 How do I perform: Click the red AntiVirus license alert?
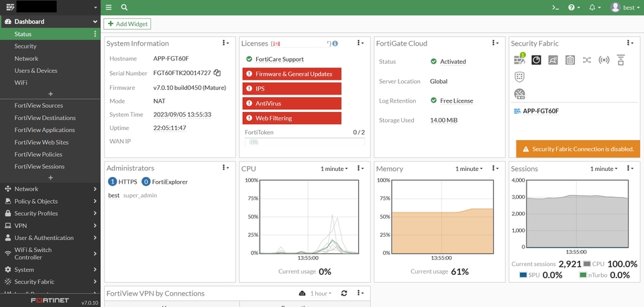(x=292, y=103)
